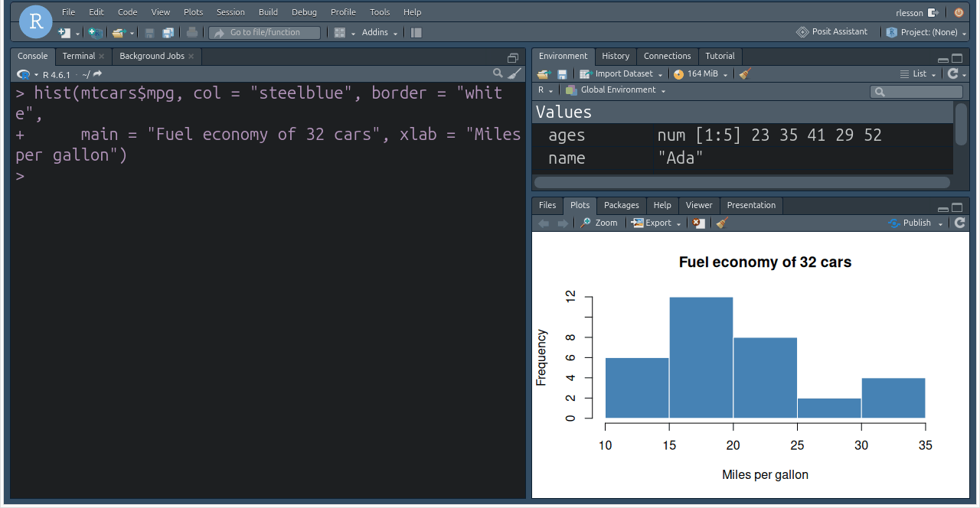Open the R language selector dropdown in Environment

pyautogui.click(x=545, y=90)
